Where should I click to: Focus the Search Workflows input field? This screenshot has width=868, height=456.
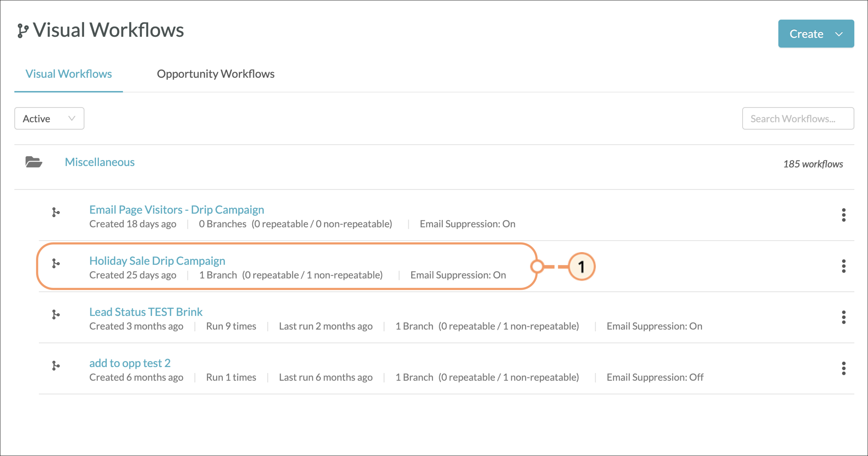point(798,119)
